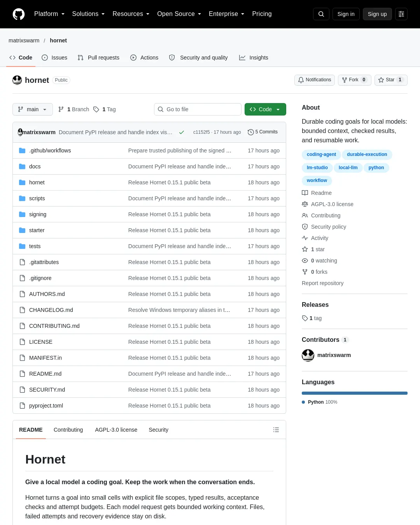Open 'Resolve Windows temporary aliases' commit message
420x525 pixels.
pyautogui.click(x=179, y=310)
